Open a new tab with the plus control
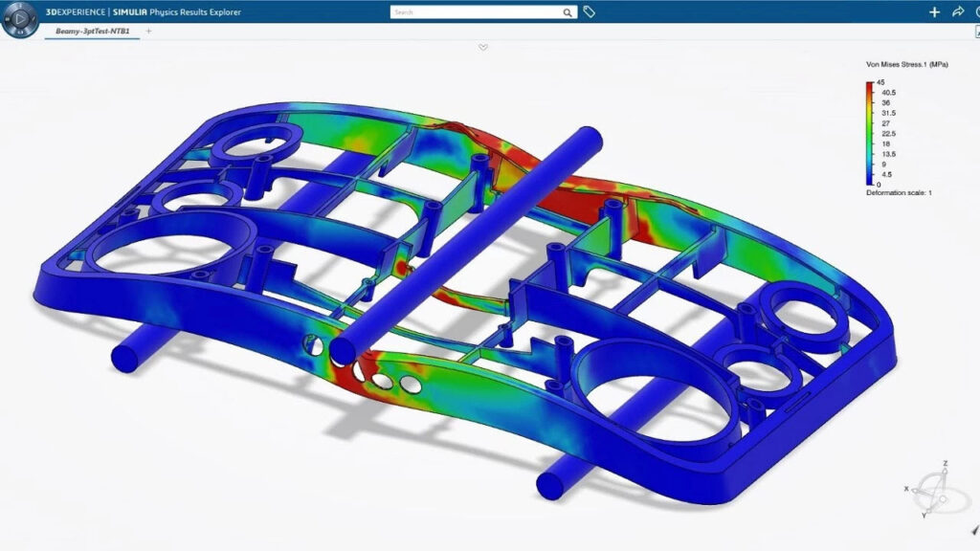Image resolution: width=980 pixels, height=551 pixels. click(x=148, y=31)
